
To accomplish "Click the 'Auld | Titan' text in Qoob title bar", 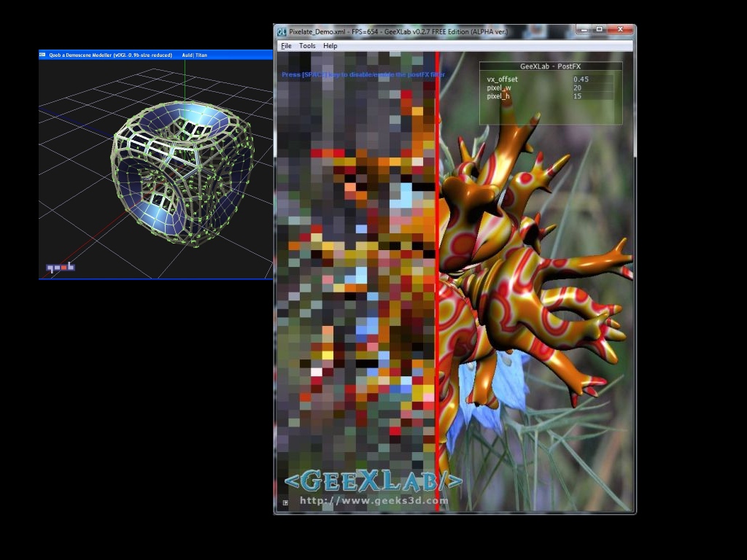I will (194, 55).
